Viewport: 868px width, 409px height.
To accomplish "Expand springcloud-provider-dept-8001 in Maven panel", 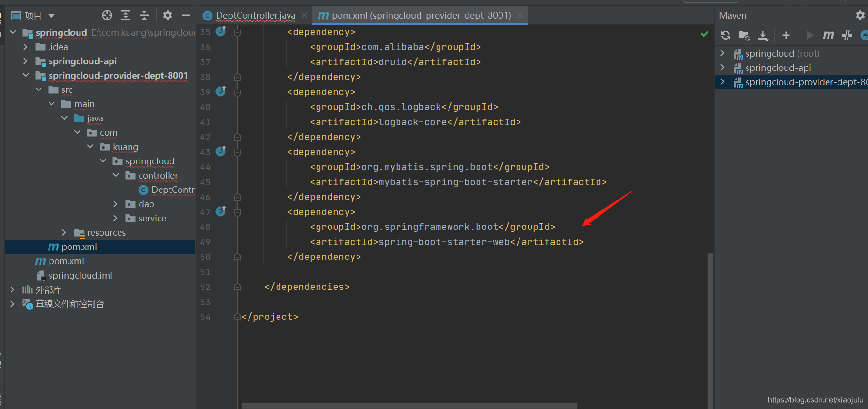I will [x=722, y=82].
